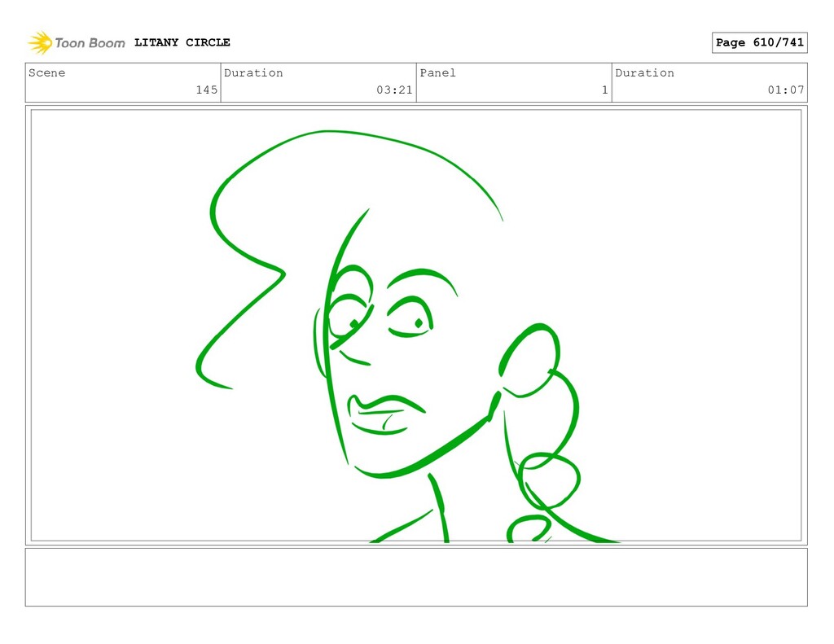Image resolution: width=834 pixels, height=644 pixels.
Task: Select the scene duration value 03:21
Action: [394, 90]
